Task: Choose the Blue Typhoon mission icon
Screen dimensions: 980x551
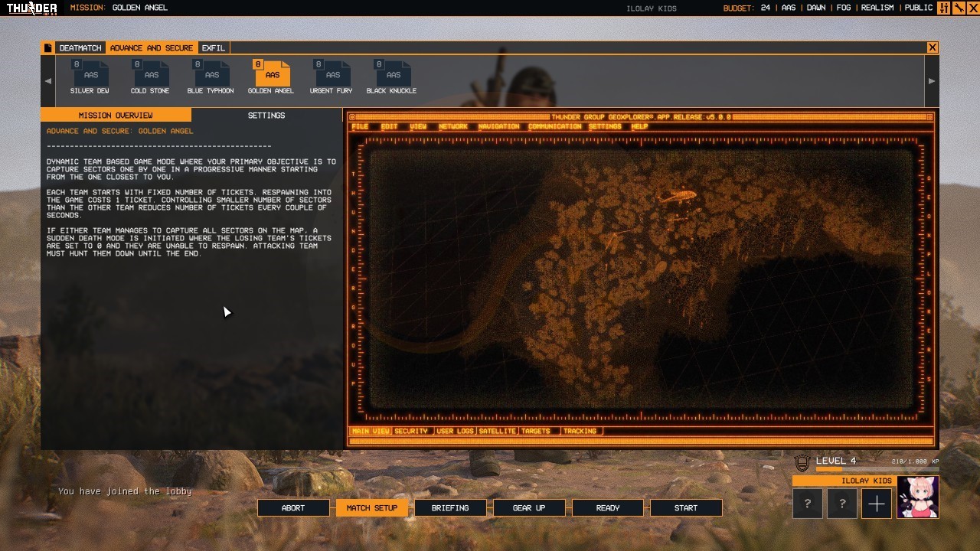Action: (211, 73)
